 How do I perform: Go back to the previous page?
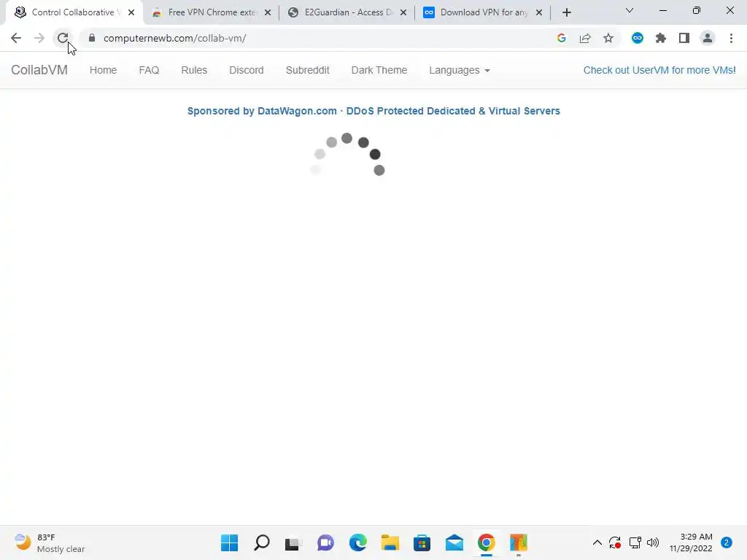click(16, 38)
